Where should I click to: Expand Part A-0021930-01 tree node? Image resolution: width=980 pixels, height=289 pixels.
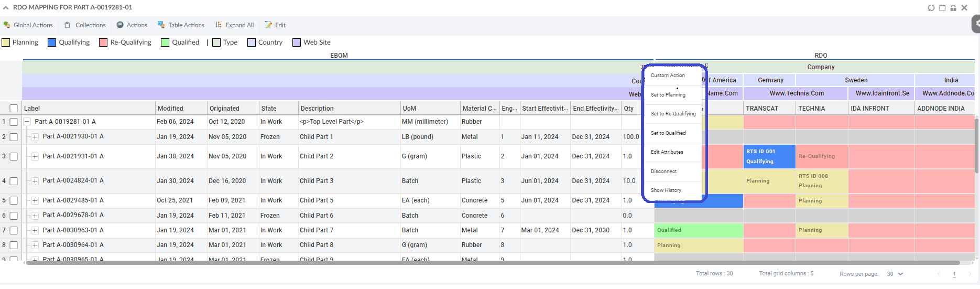35,137
